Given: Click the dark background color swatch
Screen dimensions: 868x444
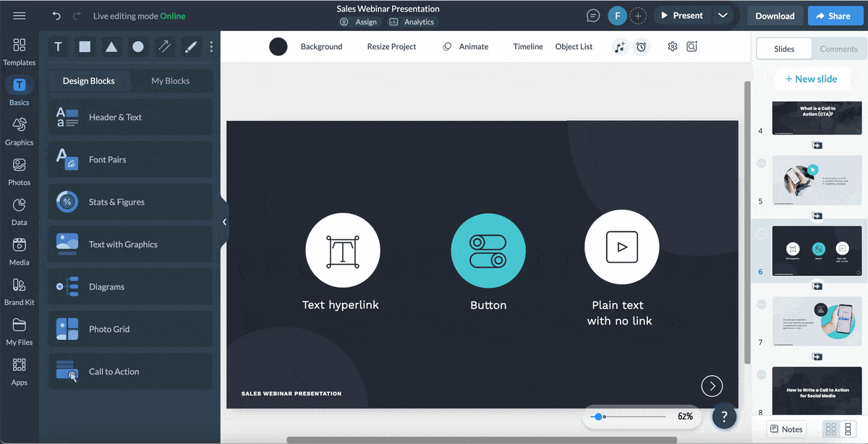Looking at the screenshot, I should (278, 47).
